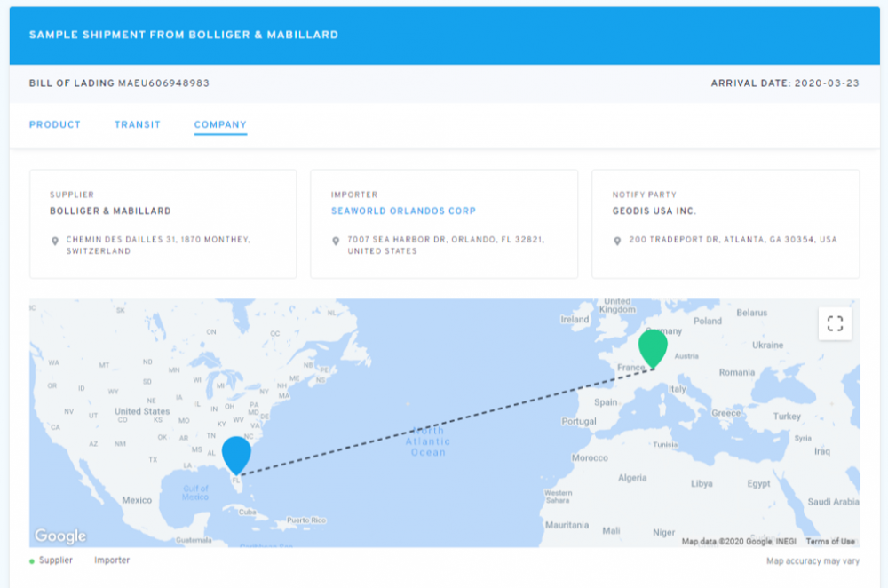Click the bill of lading number MAEU606948983

pyautogui.click(x=163, y=83)
